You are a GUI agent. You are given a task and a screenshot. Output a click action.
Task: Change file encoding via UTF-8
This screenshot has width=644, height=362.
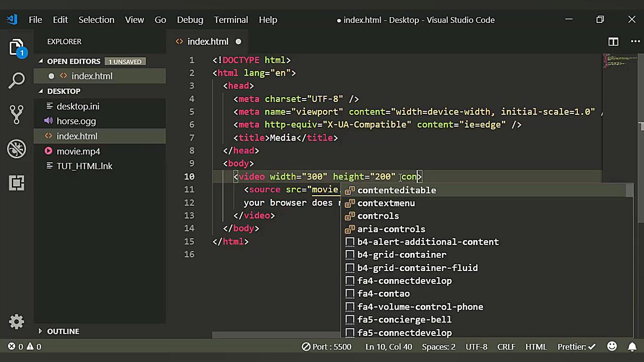pyautogui.click(x=476, y=347)
